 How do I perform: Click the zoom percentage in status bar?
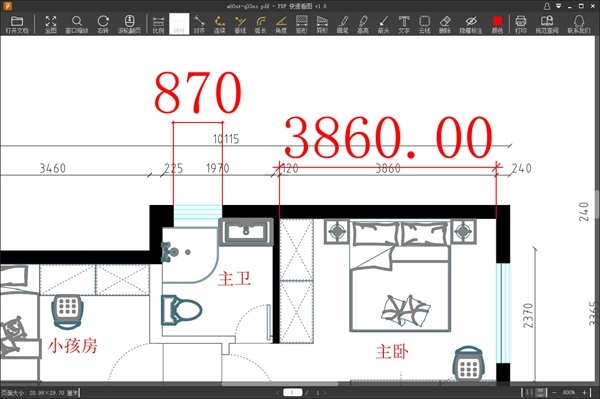click(x=569, y=392)
